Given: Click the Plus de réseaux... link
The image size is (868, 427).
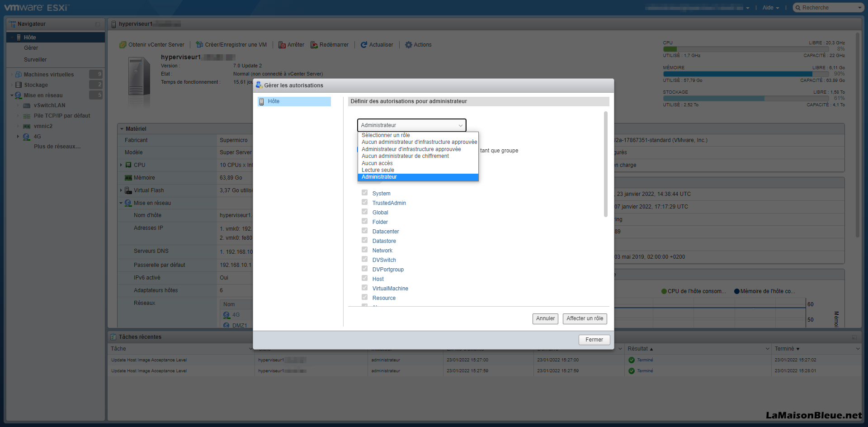Looking at the screenshot, I should tap(57, 147).
